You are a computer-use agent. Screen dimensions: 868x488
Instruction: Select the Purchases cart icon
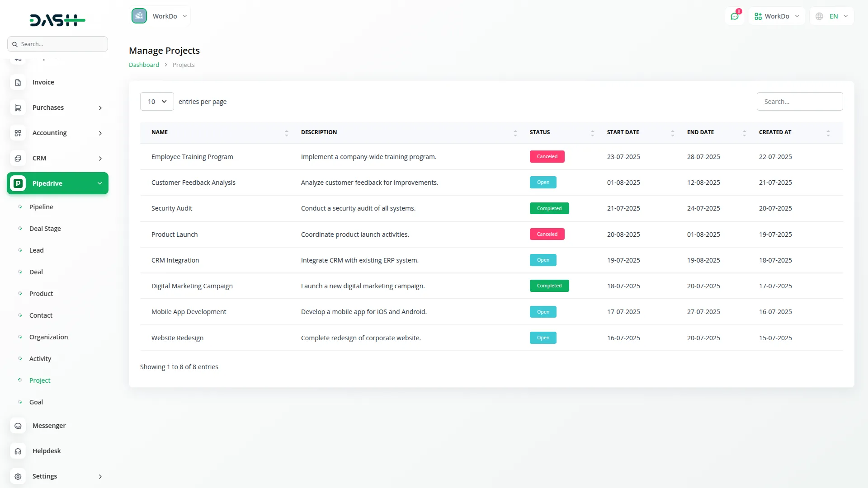18,108
